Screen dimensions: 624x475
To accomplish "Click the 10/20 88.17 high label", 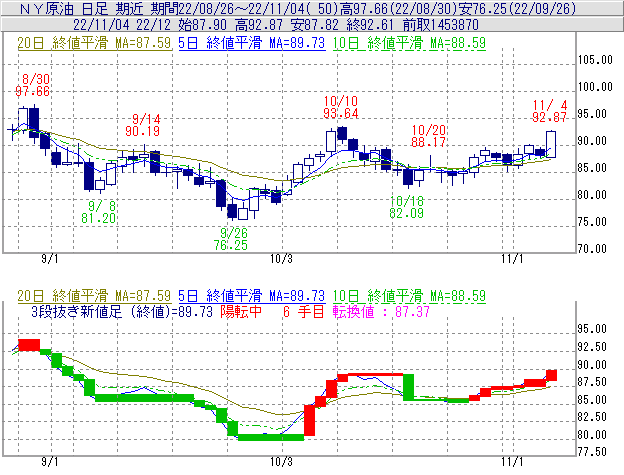I will tap(429, 136).
